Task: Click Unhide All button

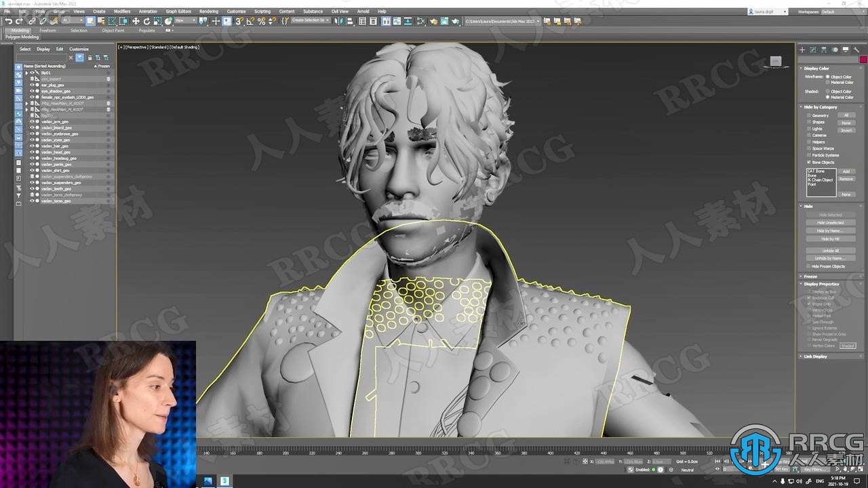Action: 830,251
